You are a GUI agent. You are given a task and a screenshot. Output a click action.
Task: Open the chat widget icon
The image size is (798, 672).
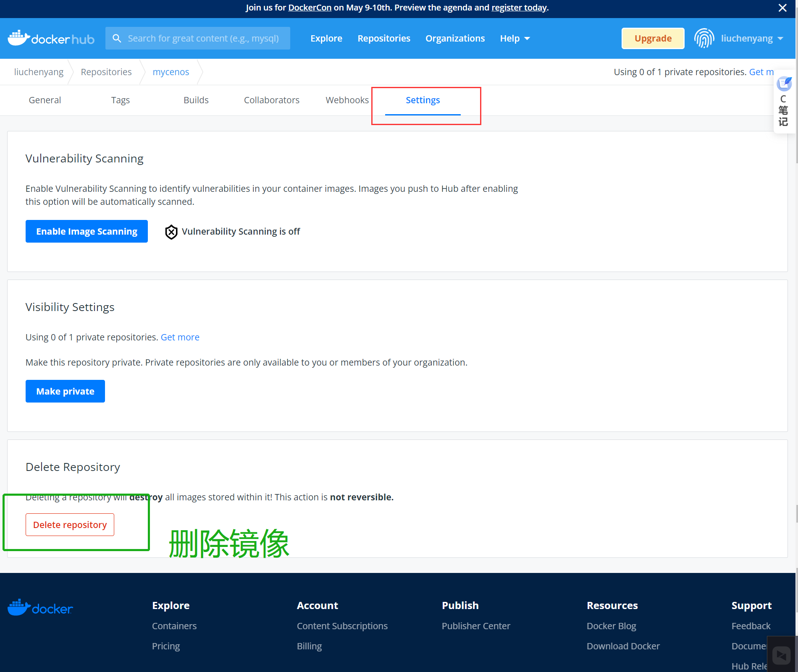point(781,655)
